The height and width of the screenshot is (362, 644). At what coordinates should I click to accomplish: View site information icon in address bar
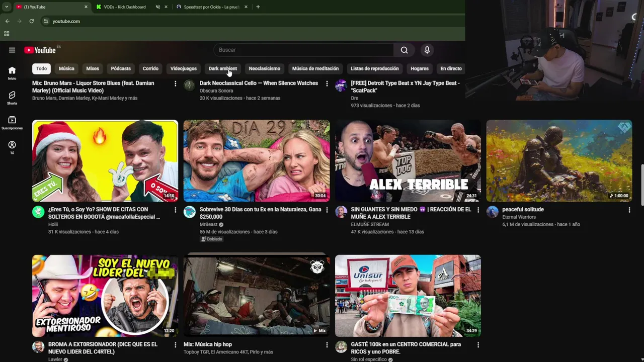46,21
